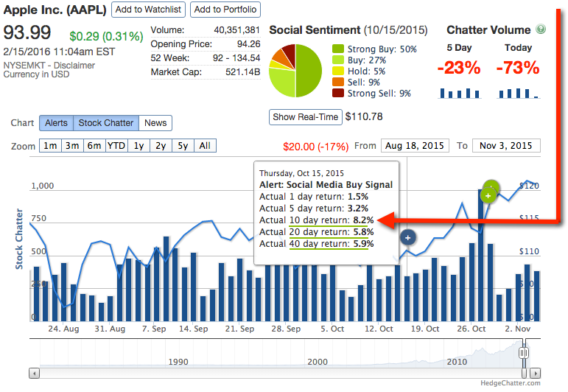The height and width of the screenshot is (392, 568).
Task: Add AAPL to Watchlist
Action: point(148,10)
